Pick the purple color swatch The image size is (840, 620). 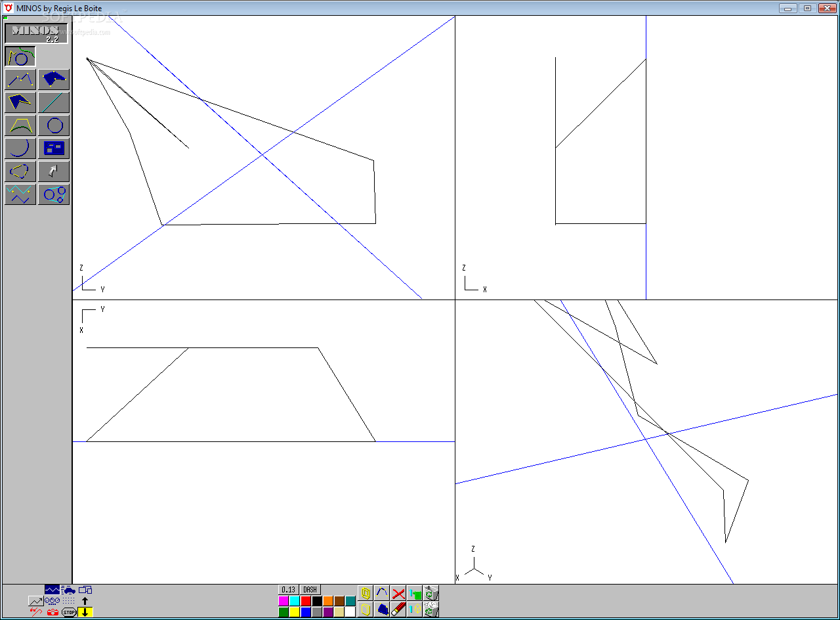(328, 612)
